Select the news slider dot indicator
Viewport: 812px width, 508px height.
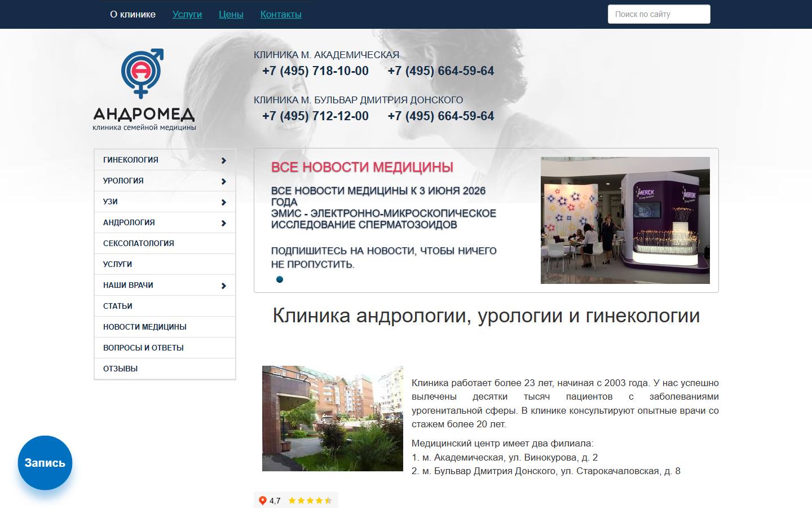[280, 279]
